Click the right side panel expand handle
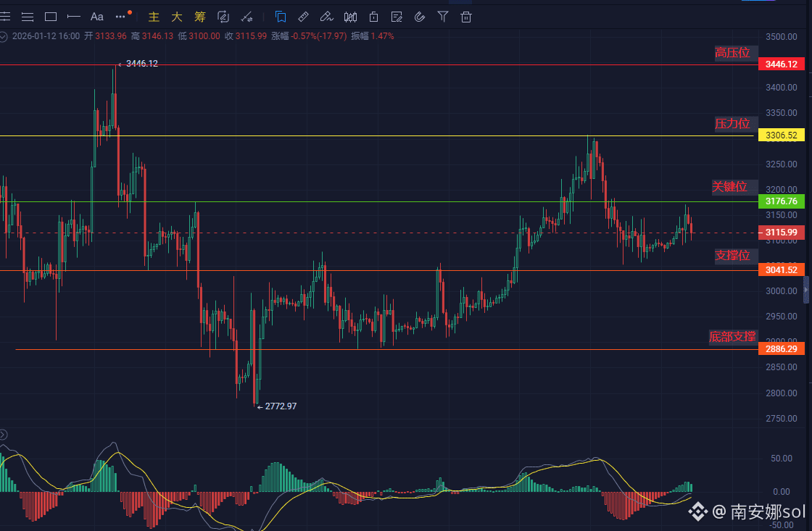The image size is (812, 531). pyautogui.click(x=806, y=290)
